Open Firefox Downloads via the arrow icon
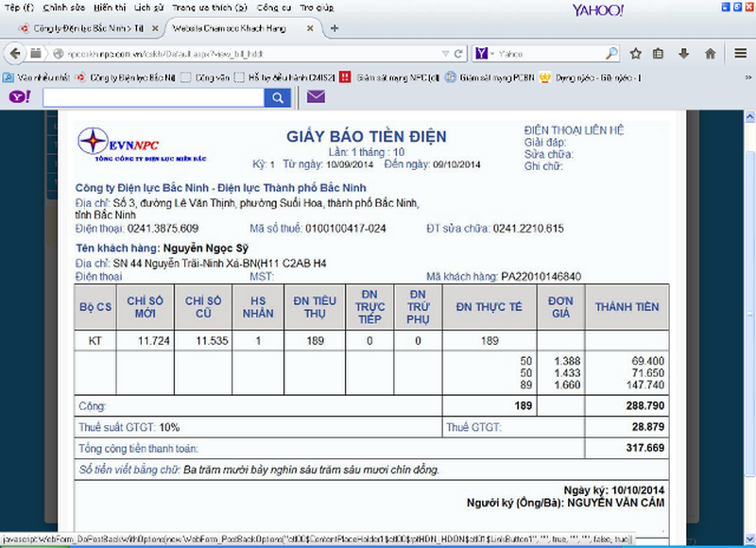The image size is (756, 548). pos(683,54)
